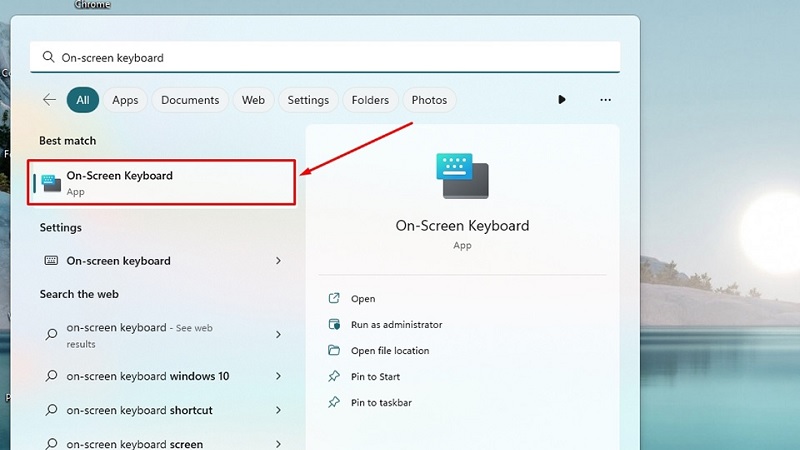Viewport: 800px width, 450px height.
Task: Choose Pin to taskbar
Action: click(x=381, y=403)
